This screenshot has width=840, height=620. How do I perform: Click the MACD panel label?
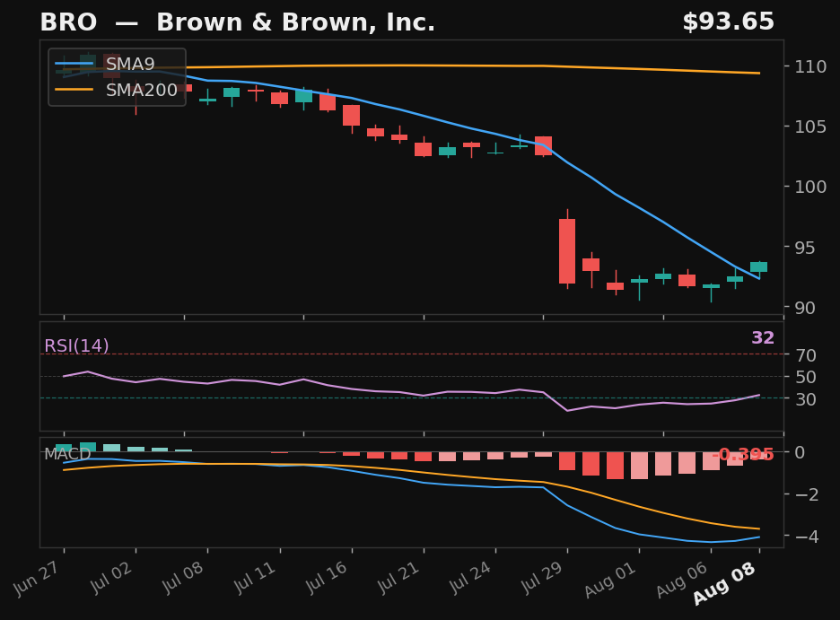pos(67,454)
